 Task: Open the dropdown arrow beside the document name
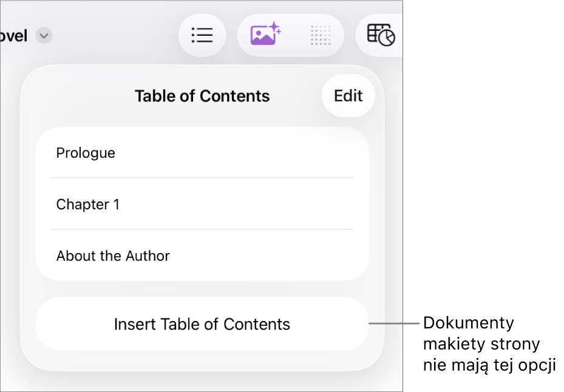click(44, 36)
